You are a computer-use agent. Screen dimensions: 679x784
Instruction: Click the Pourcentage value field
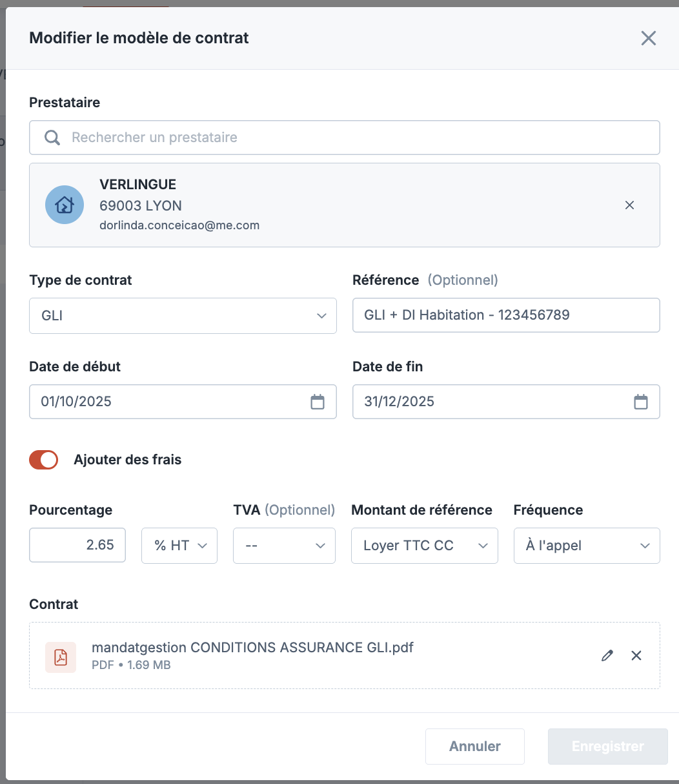point(77,545)
